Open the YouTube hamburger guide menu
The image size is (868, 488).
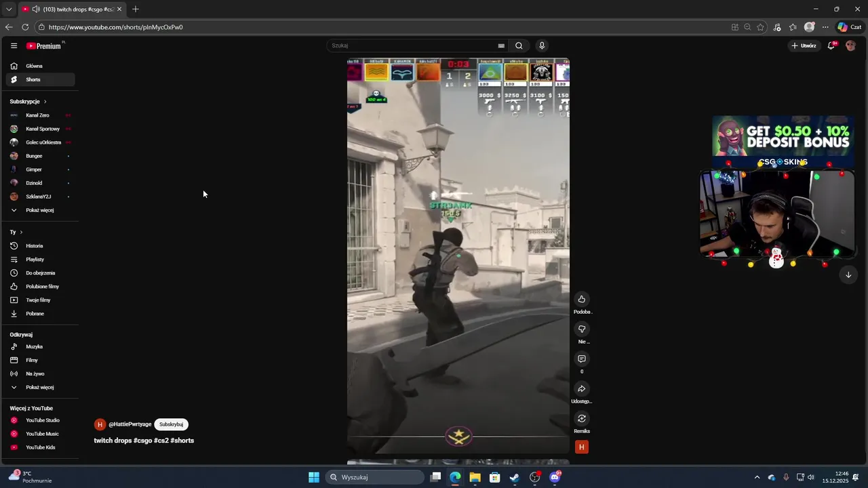pyautogui.click(x=14, y=45)
